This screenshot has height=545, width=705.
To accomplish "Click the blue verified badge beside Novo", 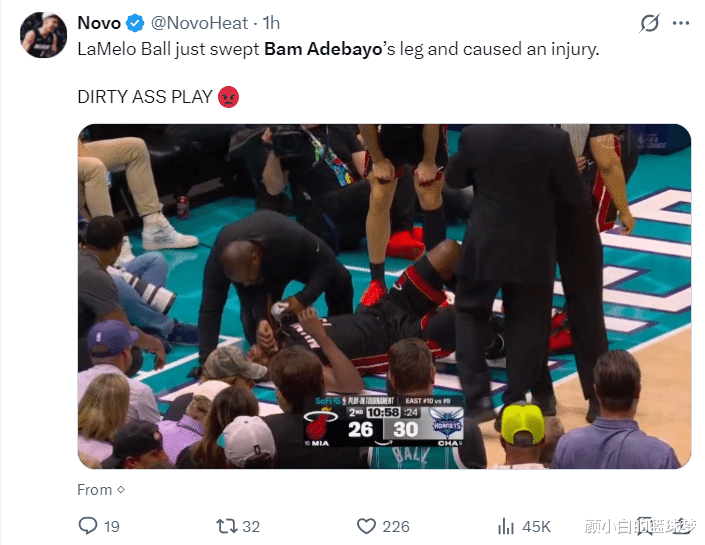I will pos(135,23).
